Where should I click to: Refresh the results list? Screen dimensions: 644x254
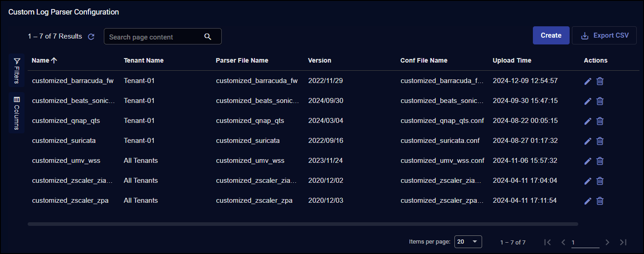[91, 37]
